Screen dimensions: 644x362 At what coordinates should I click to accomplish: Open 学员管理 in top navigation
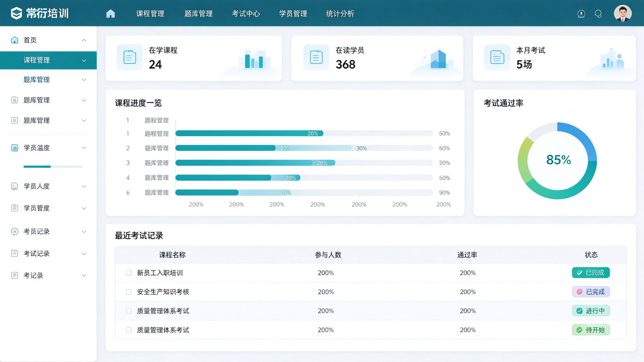coord(293,14)
